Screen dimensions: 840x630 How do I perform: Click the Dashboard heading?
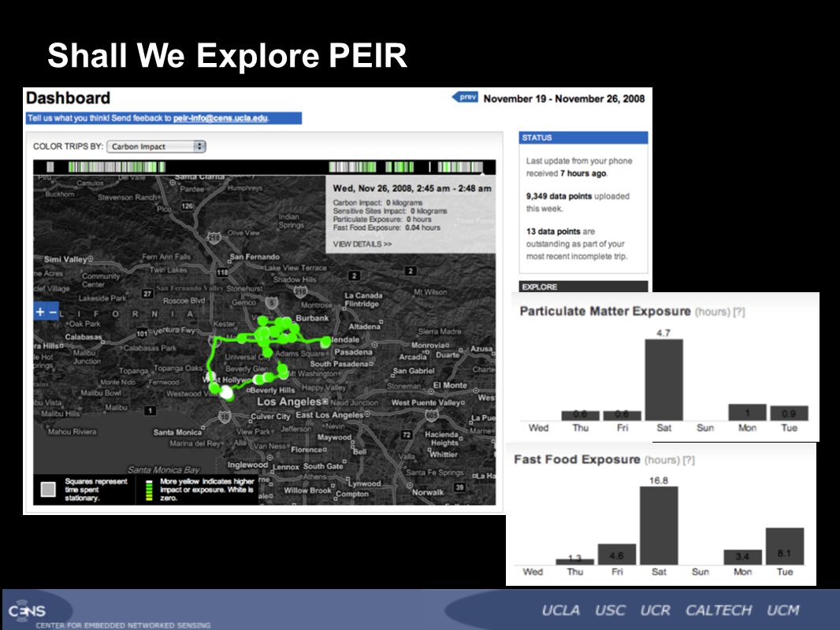point(68,98)
